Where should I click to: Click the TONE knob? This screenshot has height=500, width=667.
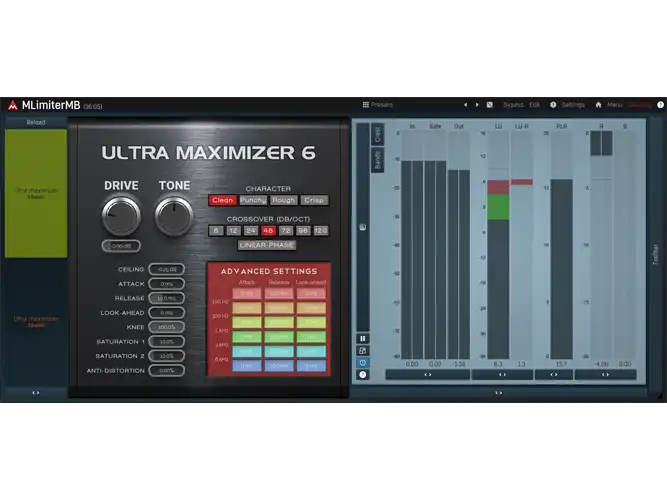[x=174, y=216]
